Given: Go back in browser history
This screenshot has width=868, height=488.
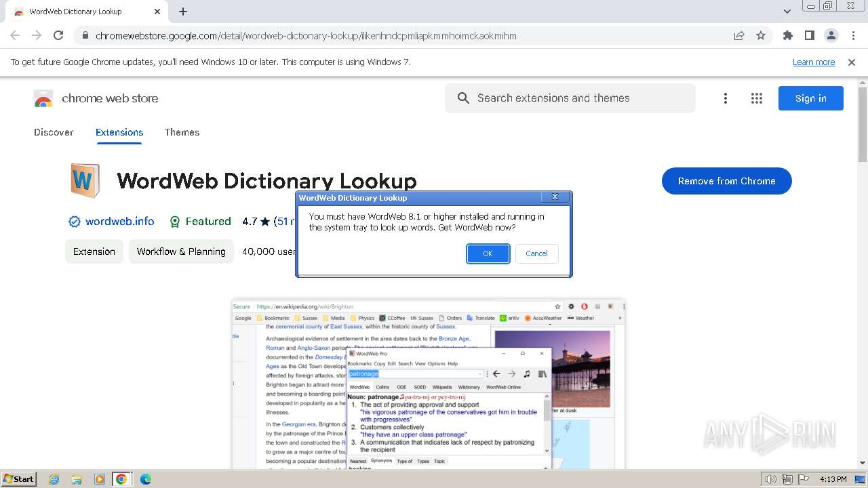Looking at the screenshot, I should (x=15, y=35).
